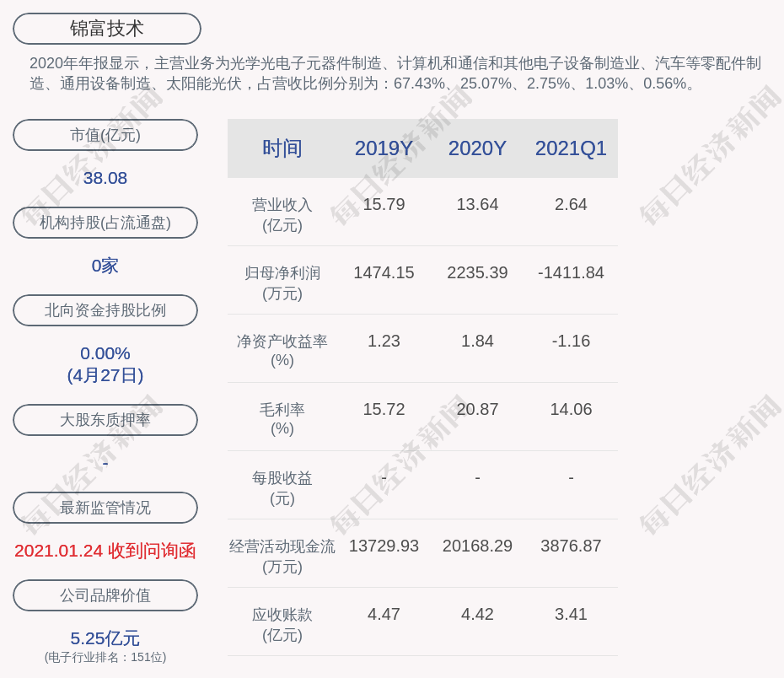Screen dimensions: 784x678
Task: Select net profit value 2235.39
Action: tap(477, 272)
